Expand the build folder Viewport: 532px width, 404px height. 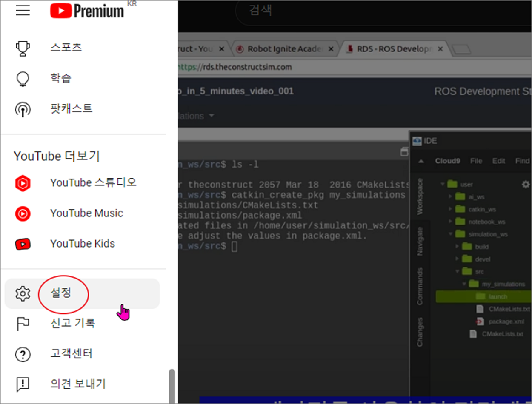(458, 247)
